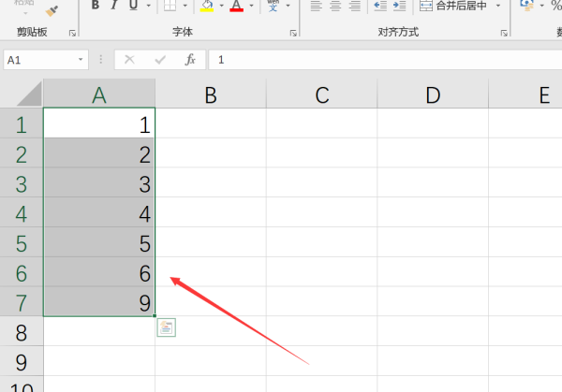This screenshot has height=392, width=562.
Task: Click the formula bar input showing 1
Action: click(385, 60)
